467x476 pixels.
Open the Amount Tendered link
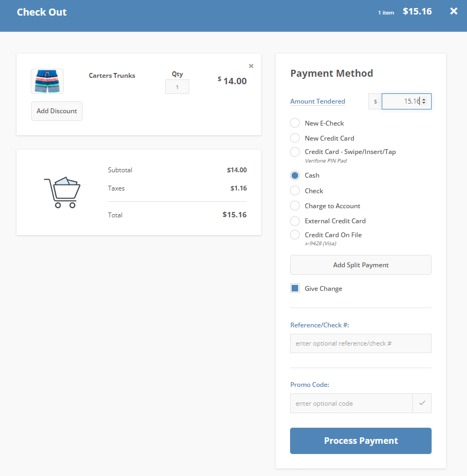pos(317,101)
